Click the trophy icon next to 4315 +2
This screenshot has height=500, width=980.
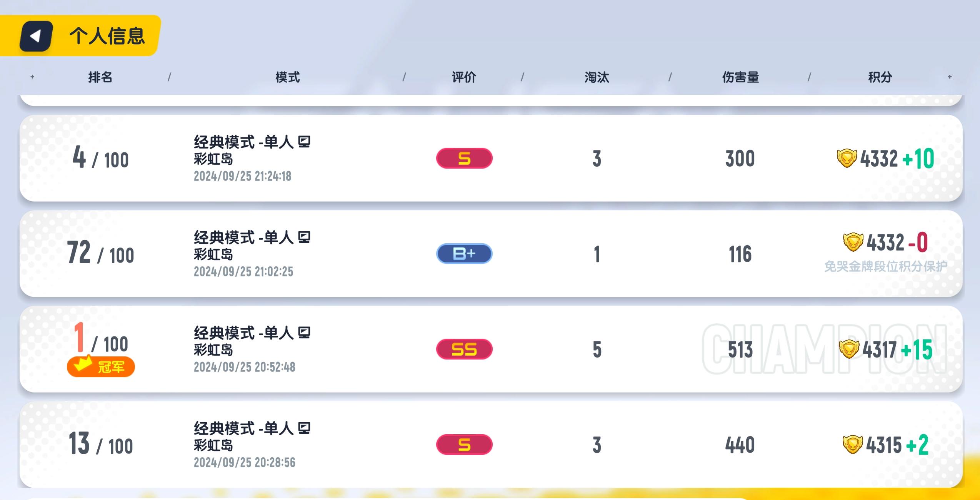pos(852,445)
